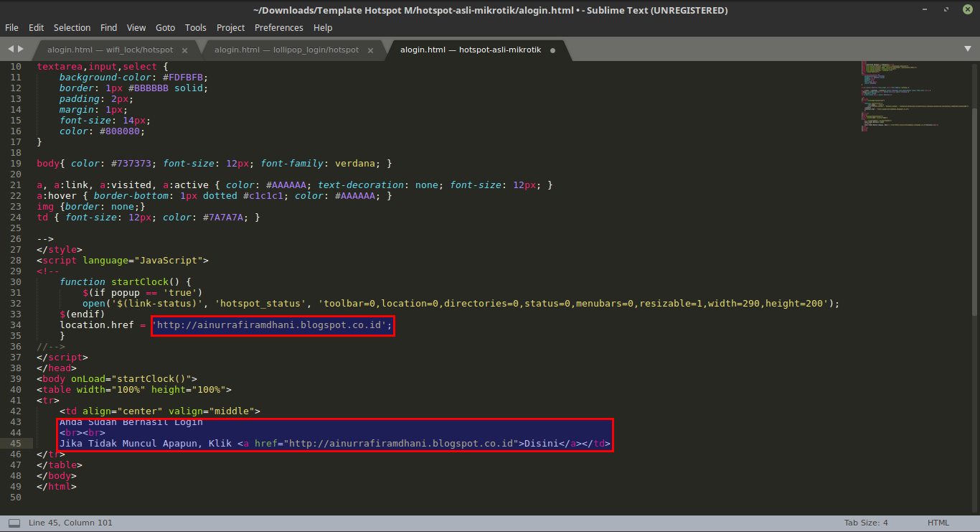Open the Tools menu
The height and width of the screenshot is (532, 980).
195,27
